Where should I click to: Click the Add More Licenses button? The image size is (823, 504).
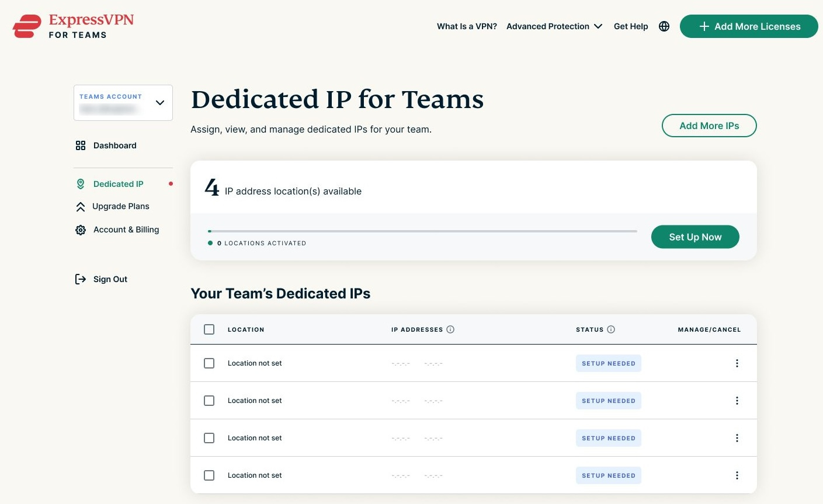click(x=749, y=26)
